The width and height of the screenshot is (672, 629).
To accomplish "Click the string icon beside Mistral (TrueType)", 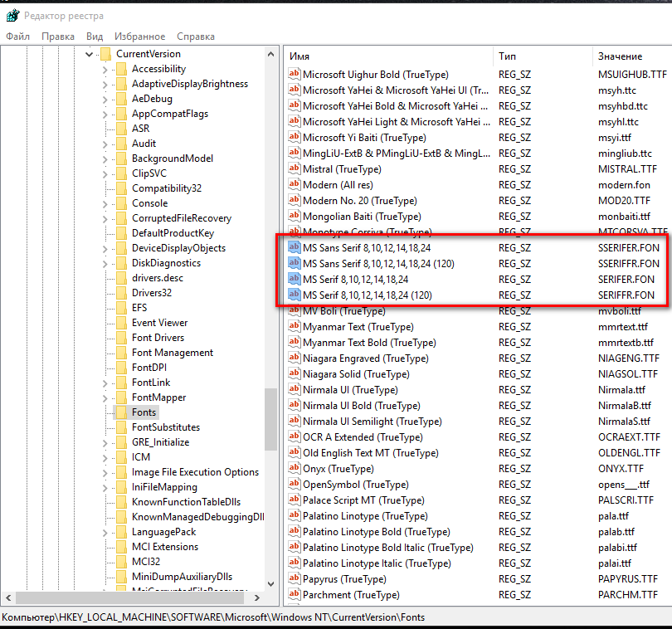I will 293,169.
